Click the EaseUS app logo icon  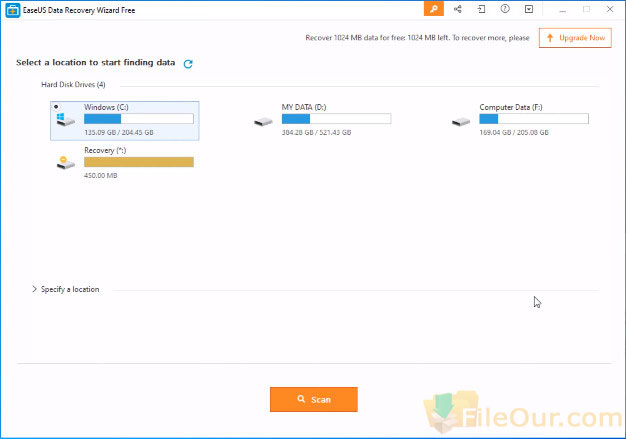(x=12, y=10)
